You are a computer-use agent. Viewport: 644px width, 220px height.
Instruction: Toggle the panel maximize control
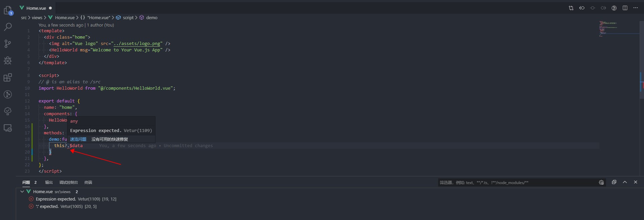point(614,182)
